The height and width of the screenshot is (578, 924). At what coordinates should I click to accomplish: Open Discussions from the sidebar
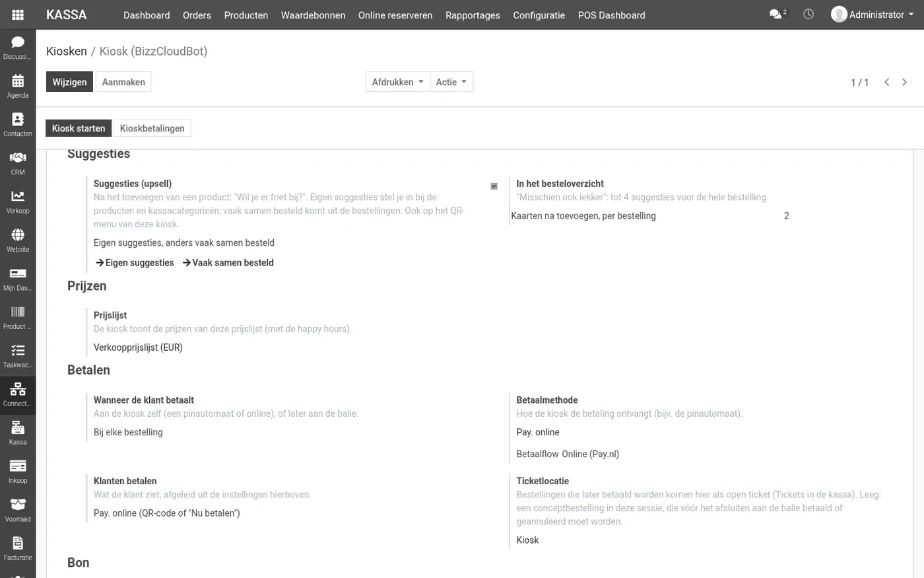(18, 48)
